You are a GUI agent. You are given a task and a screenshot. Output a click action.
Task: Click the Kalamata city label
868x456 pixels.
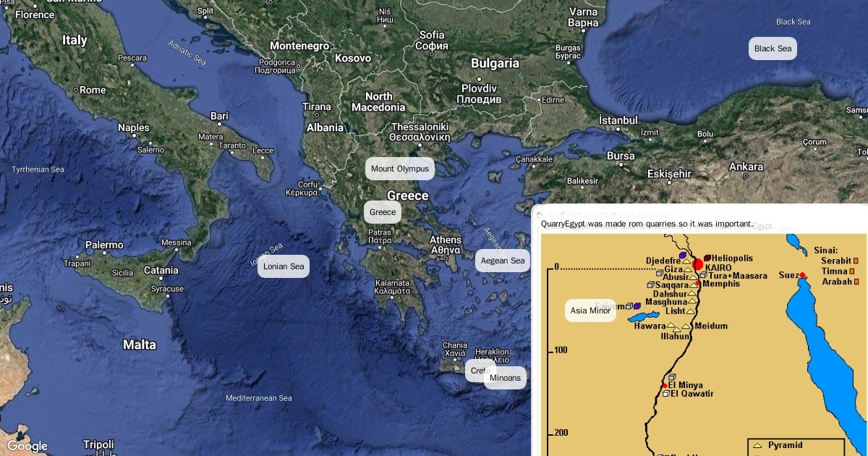point(393,287)
